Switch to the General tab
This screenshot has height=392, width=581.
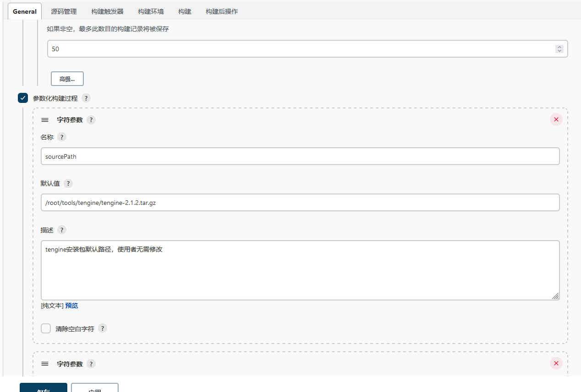[x=25, y=11]
